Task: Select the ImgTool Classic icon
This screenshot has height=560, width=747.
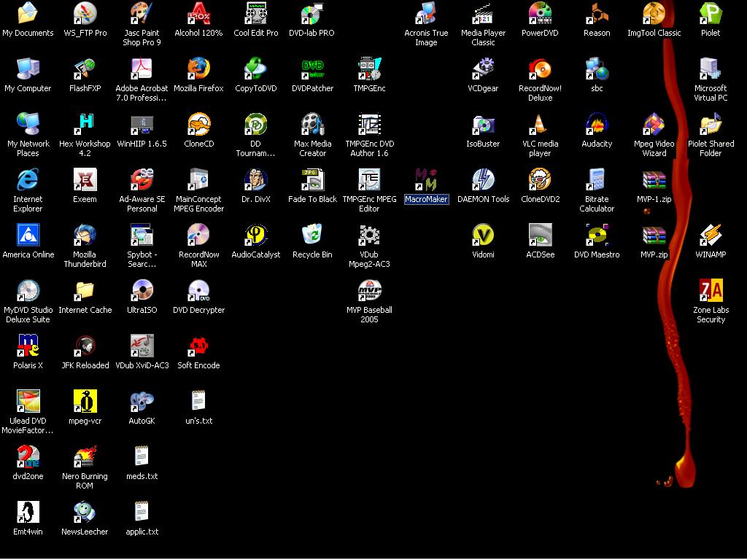Action: 654,13
